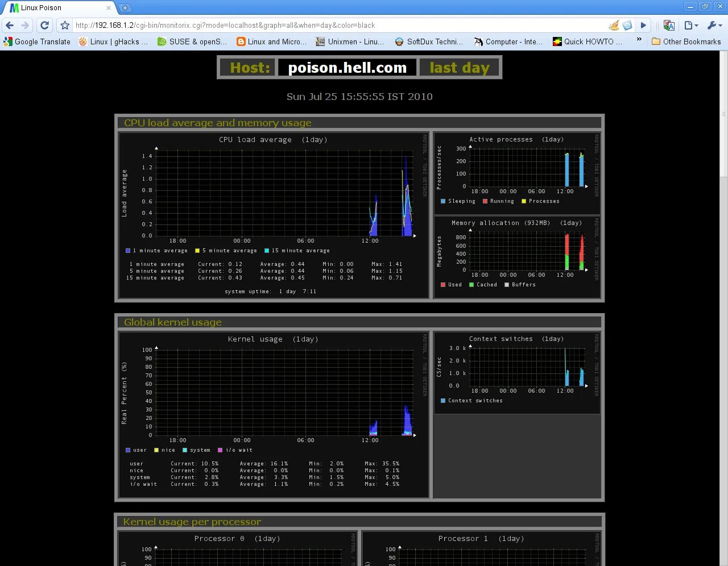Expand the bookmarks overflow chevron
The height and width of the screenshot is (566, 728).
coord(639,40)
